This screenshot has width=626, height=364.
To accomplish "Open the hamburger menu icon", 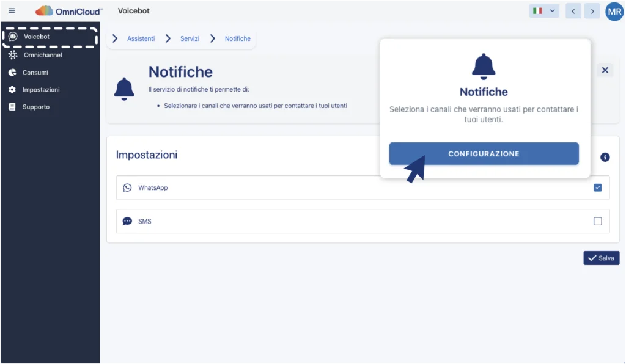I will click(12, 11).
